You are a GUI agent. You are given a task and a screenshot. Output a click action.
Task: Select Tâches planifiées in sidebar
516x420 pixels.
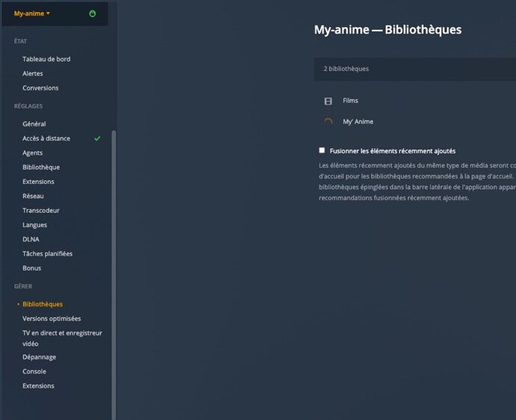(47, 253)
